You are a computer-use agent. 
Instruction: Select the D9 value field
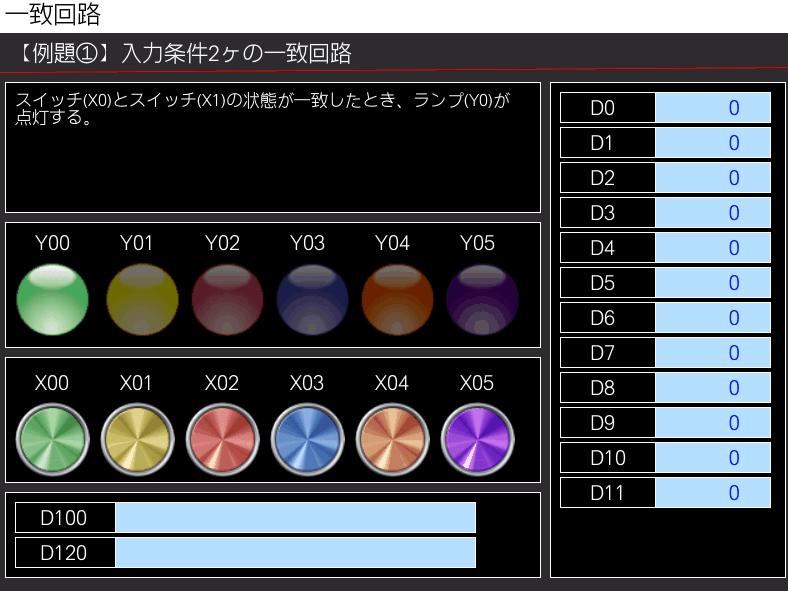pos(713,423)
